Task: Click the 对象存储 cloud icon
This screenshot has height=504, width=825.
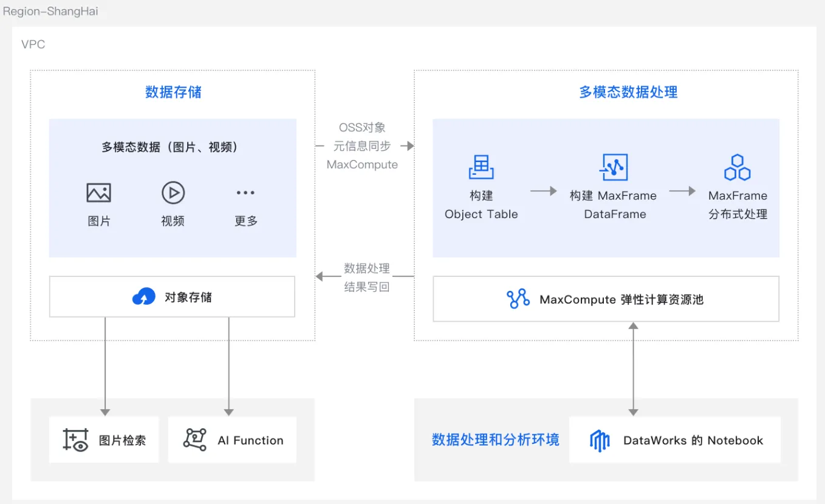Action: click(x=144, y=297)
